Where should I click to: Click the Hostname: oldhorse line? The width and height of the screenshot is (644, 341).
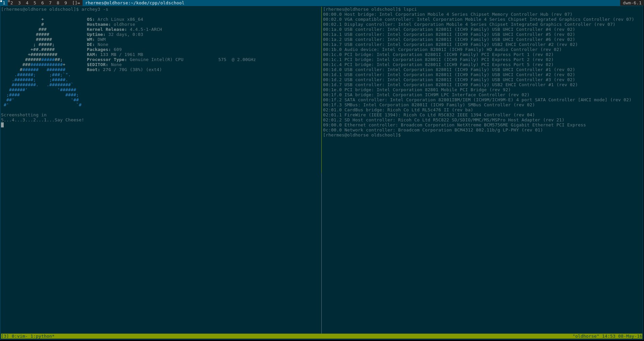(x=111, y=24)
